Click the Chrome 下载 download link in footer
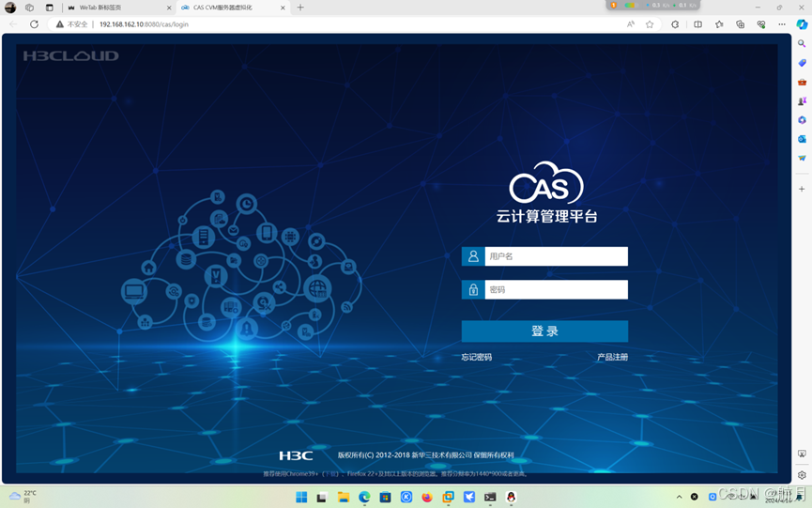The height and width of the screenshot is (508, 812). click(330, 474)
